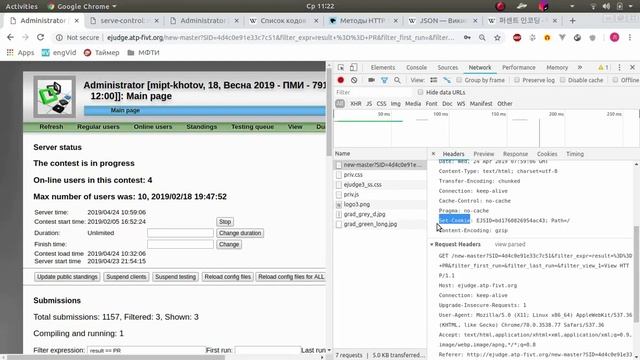640x360 pixels.
Task: Click the capture screenshots camera icon
Action: (371, 80)
